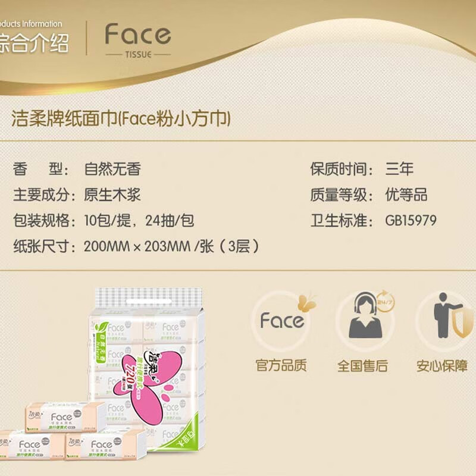
Task: Click the customer service headset icon
Action: click(x=365, y=316)
